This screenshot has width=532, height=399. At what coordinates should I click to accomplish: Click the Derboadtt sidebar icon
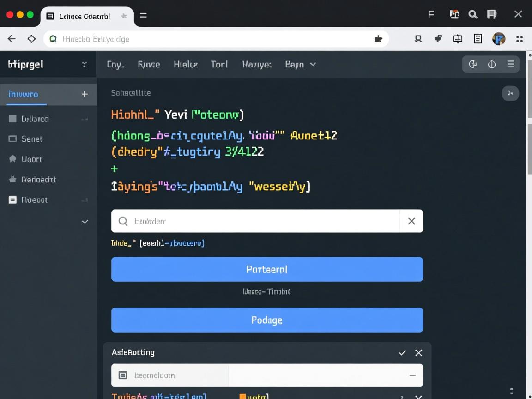12,180
